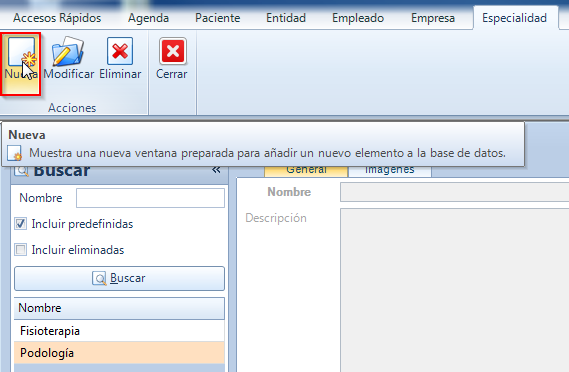Focus the Nombre search input field
The image size is (569, 372).
click(150, 198)
